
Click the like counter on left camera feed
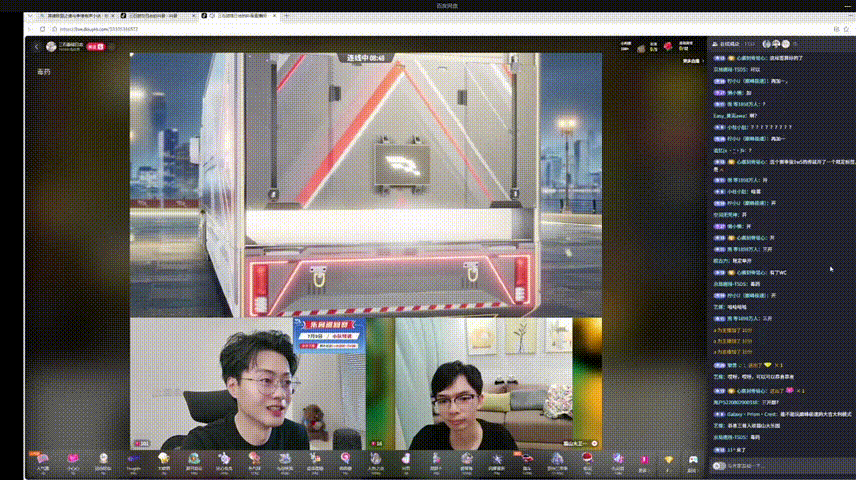coord(142,443)
